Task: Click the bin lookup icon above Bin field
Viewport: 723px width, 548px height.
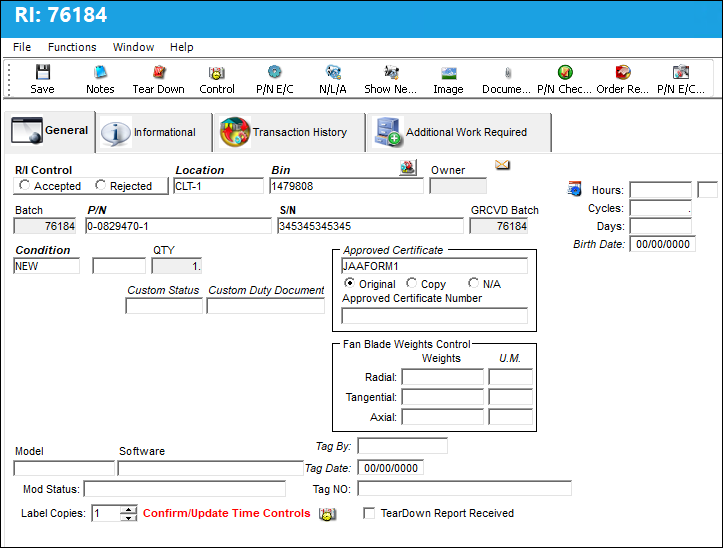Action: point(408,167)
